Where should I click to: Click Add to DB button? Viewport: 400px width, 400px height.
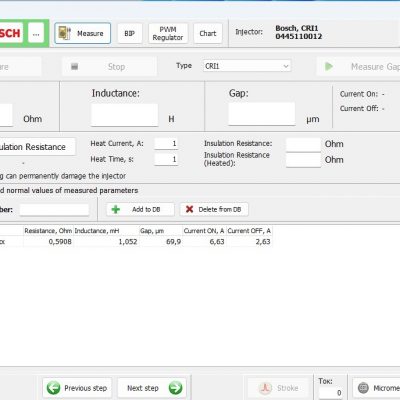point(140,209)
